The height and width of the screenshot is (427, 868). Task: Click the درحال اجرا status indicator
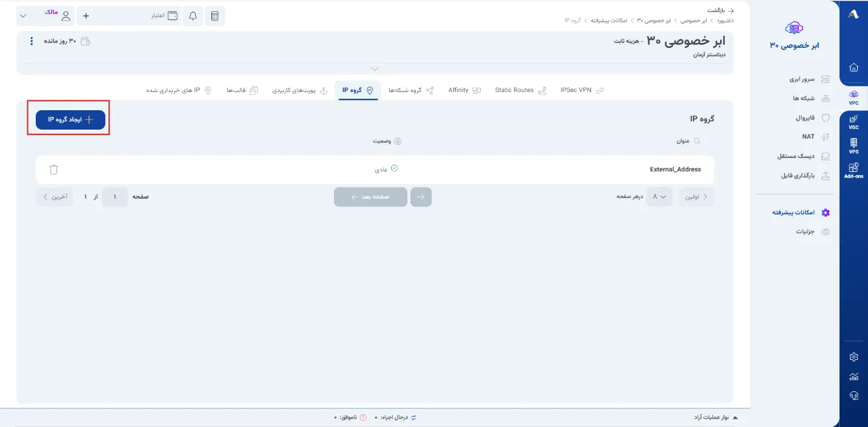[x=396, y=417]
